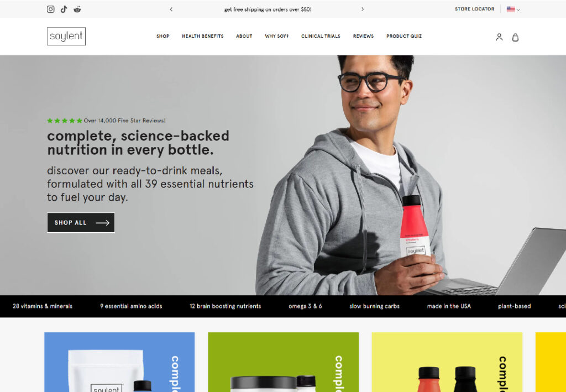
Task: Open the Store Locator link
Action: pos(474,9)
